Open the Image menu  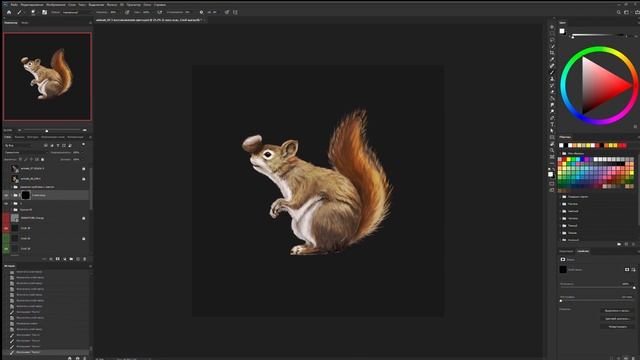click(56, 4)
